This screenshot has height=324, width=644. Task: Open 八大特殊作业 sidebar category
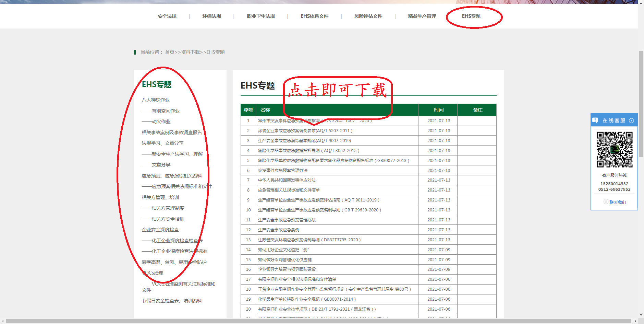pyautogui.click(x=156, y=100)
